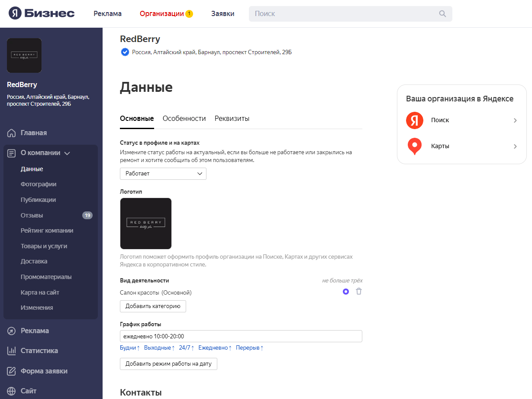Image resolution: width=532 pixels, height=399 pixels.
Task: Click the Добавить категорию button
Action: pyautogui.click(x=153, y=306)
